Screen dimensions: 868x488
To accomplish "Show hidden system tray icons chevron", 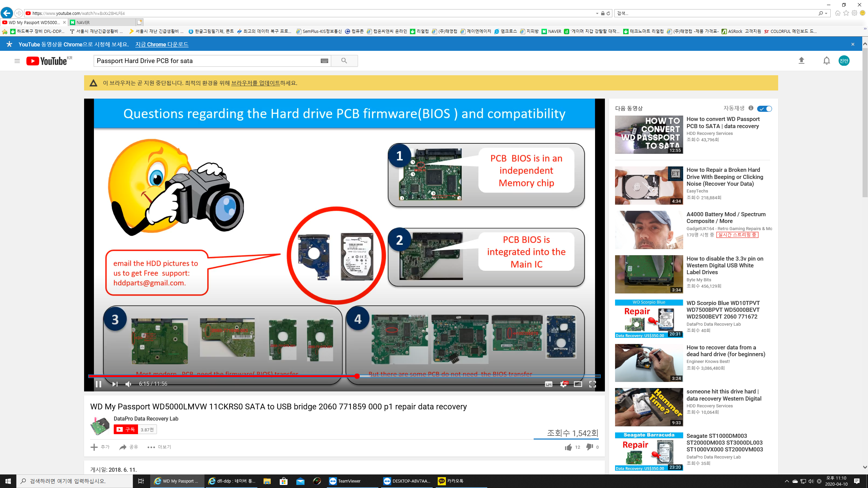I will click(x=787, y=481).
